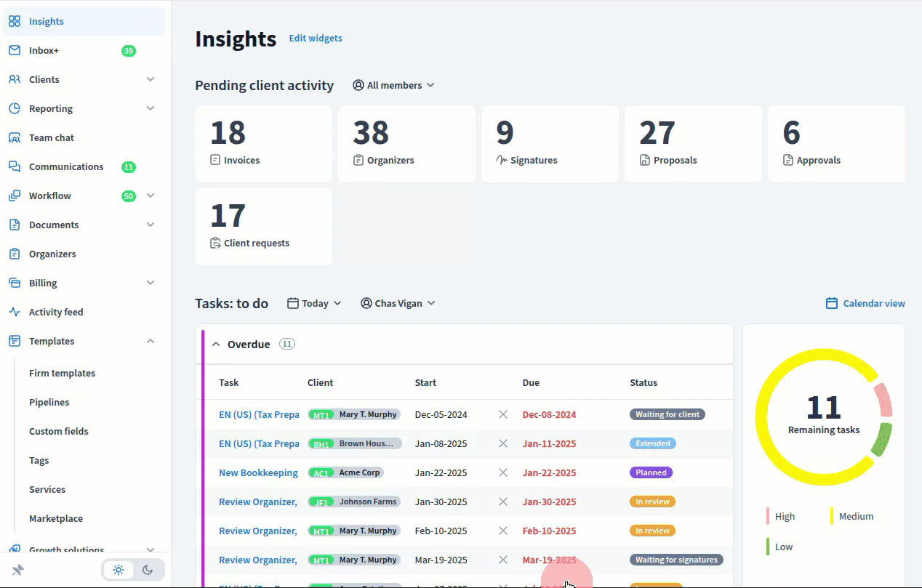Click the Team chat icon

[x=15, y=137]
